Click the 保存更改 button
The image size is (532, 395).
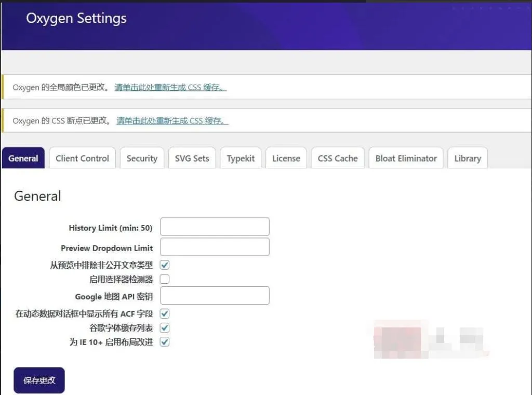(x=39, y=380)
